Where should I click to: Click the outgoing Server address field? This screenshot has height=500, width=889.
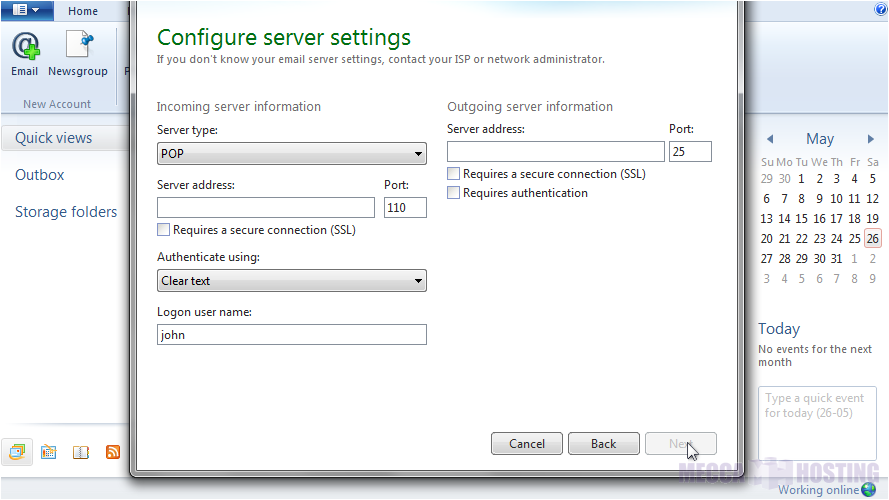[555, 152]
